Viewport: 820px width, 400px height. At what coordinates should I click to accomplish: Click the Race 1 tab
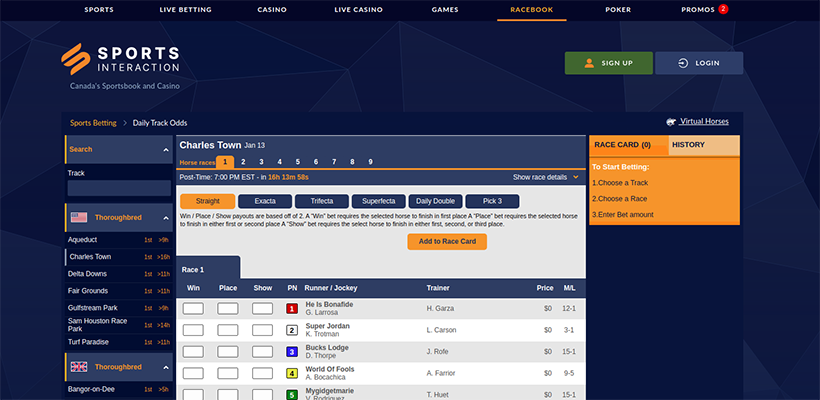click(208, 268)
